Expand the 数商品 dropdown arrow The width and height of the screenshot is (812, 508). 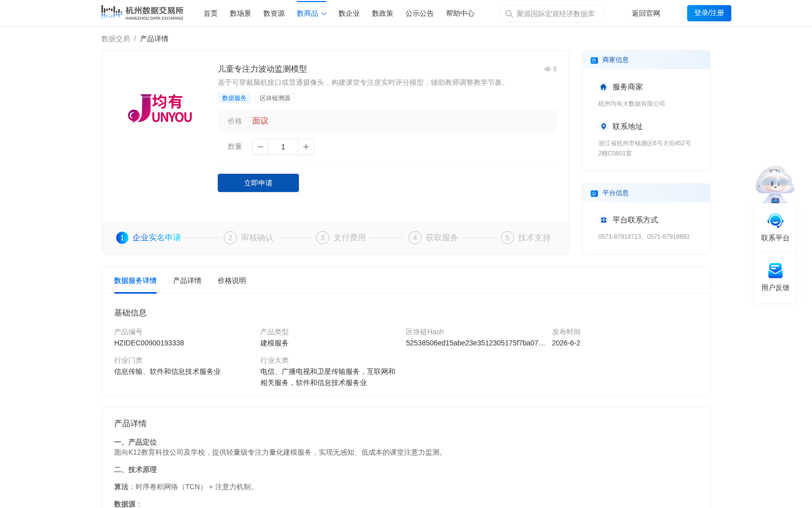tap(324, 14)
